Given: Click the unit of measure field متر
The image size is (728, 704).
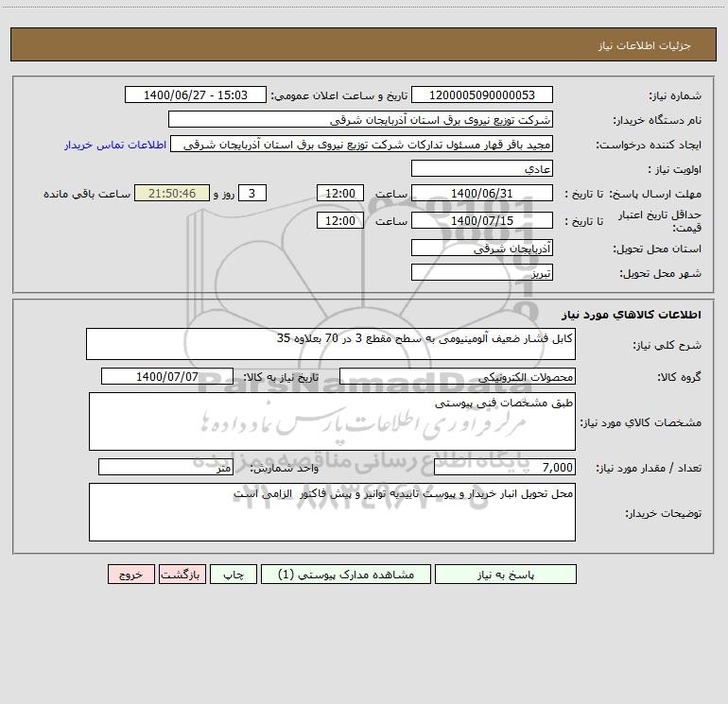Looking at the screenshot, I should click(x=165, y=467).
